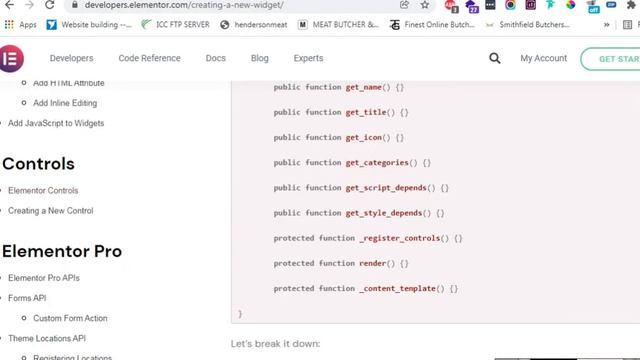Click the browser forward arrow
This screenshot has width=640, height=360.
point(29,5)
